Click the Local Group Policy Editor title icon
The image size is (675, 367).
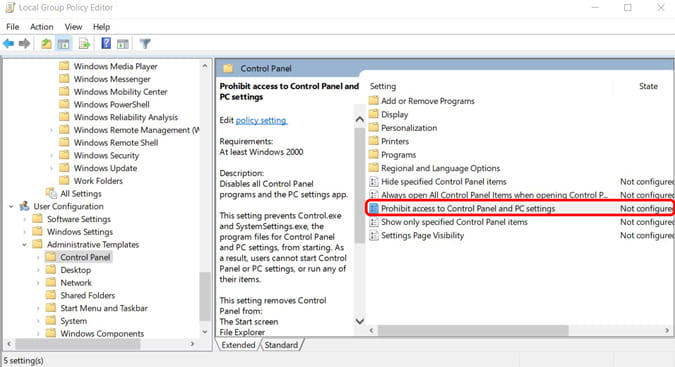pyautogui.click(x=9, y=7)
